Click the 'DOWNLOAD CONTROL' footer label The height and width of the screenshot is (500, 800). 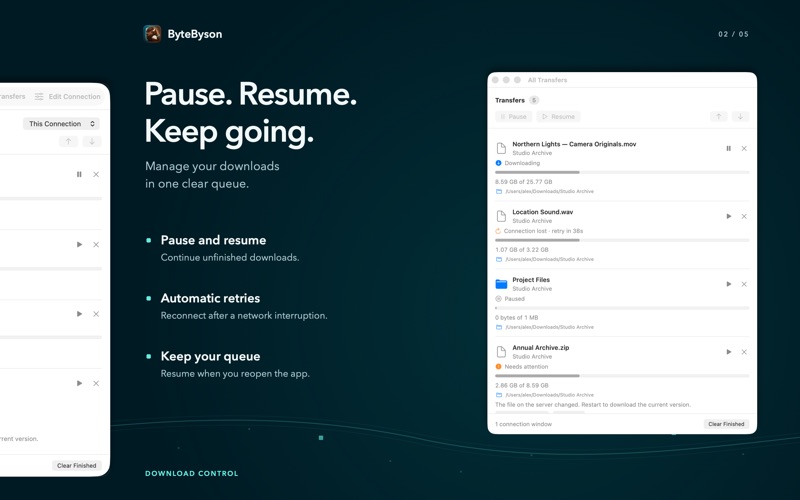191,473
